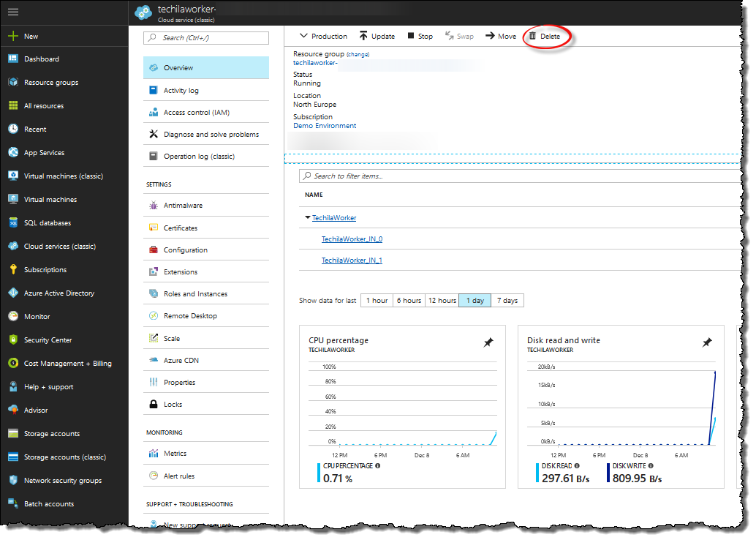Pin the CPU percentage chart

(x=488, y=342)
